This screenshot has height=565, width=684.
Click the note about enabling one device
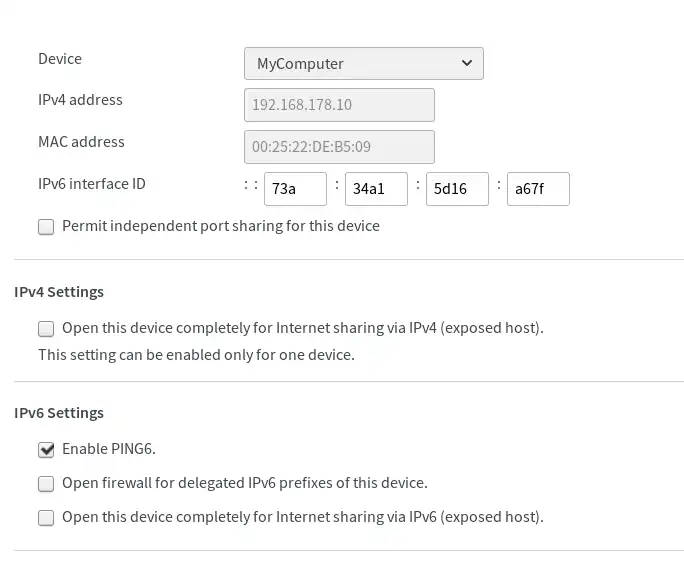point(196,355)
